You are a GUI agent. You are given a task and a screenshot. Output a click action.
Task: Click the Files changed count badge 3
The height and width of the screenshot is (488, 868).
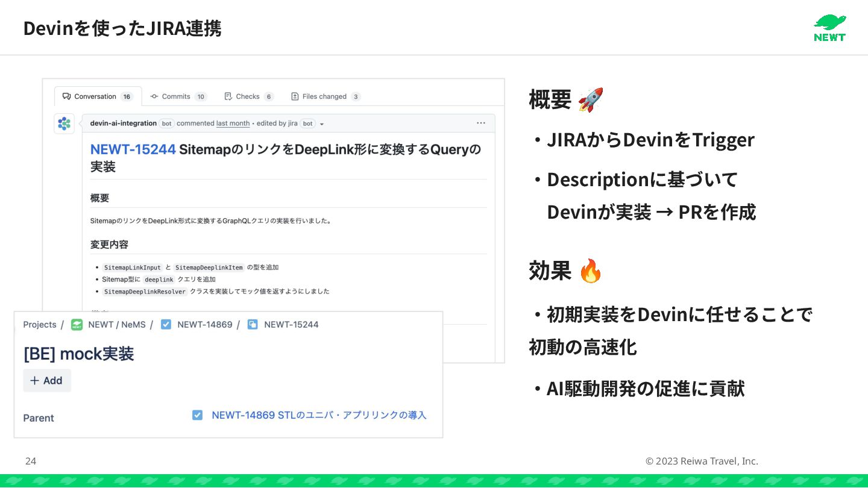[356, 96]
